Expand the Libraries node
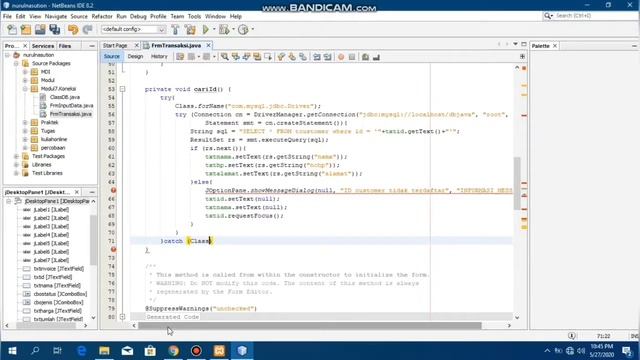640x360 pixels. pos(16,165)
